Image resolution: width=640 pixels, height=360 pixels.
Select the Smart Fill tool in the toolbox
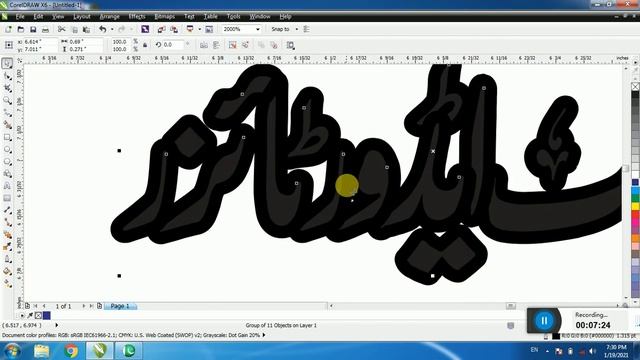[7, 125]
